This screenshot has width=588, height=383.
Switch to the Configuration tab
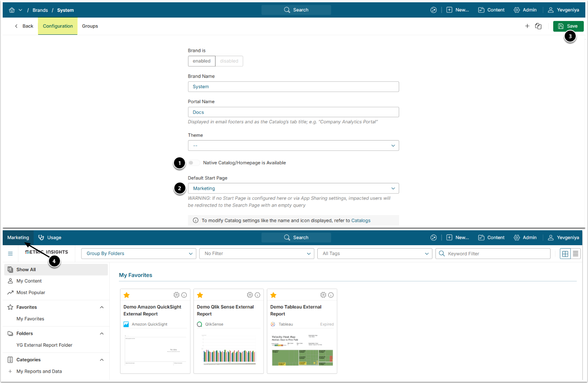point(58,26)
